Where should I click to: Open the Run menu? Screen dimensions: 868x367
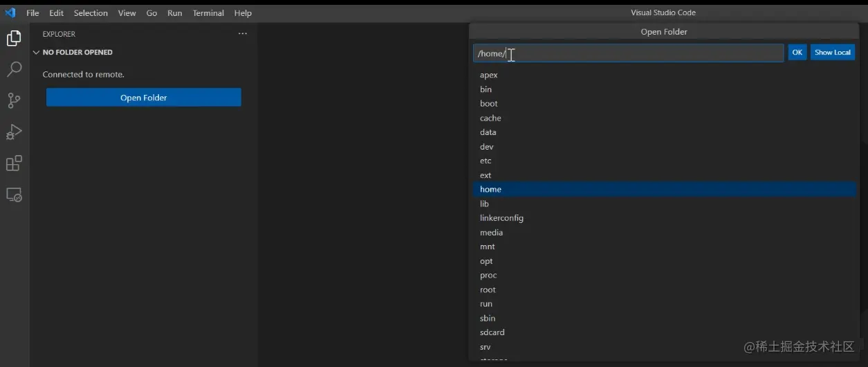(175, 13)
